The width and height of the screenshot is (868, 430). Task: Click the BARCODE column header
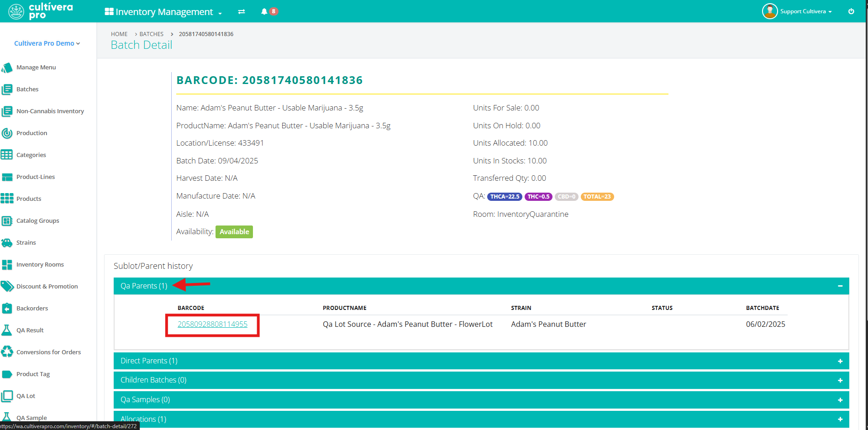(x=191, y=308)
